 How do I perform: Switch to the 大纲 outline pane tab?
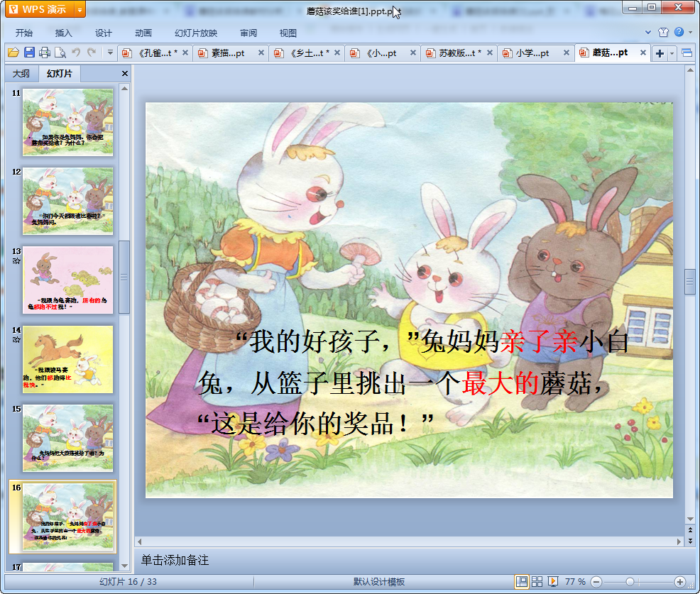pyautogui.click(x=21, y=74)
